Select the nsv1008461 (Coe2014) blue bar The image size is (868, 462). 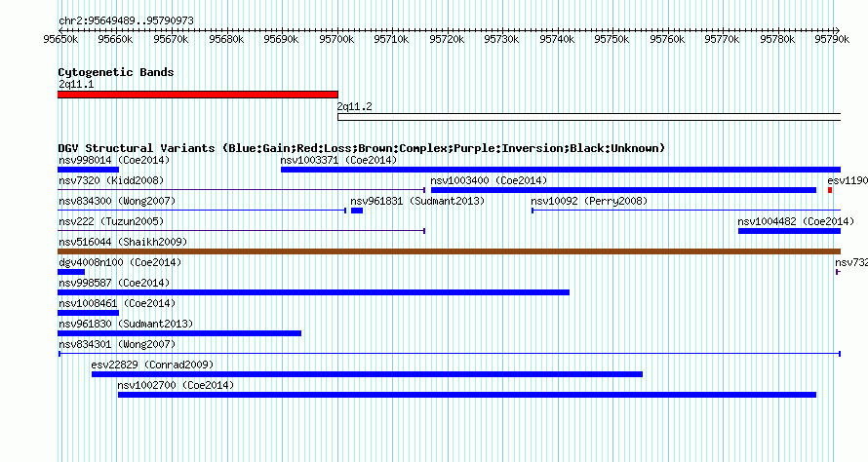[x=88, y=313]
